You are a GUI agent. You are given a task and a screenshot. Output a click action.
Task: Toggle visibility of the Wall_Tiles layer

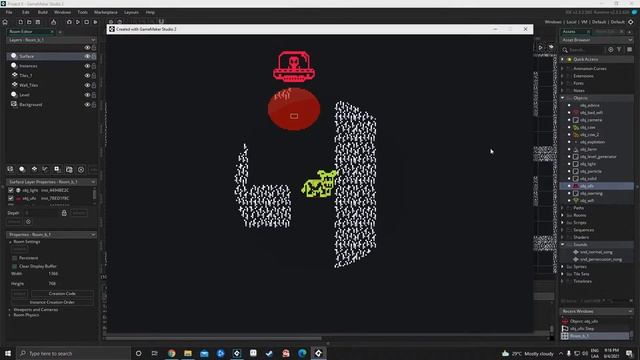point(87,85)
